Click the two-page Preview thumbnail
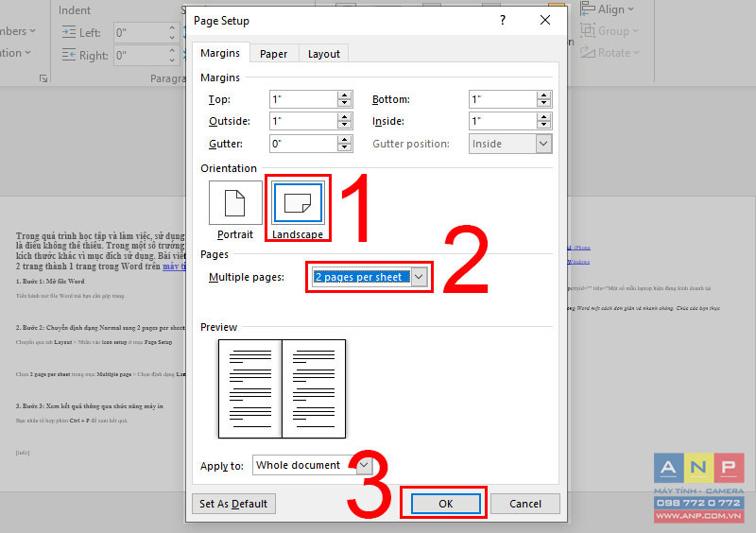 pos(282,388)
